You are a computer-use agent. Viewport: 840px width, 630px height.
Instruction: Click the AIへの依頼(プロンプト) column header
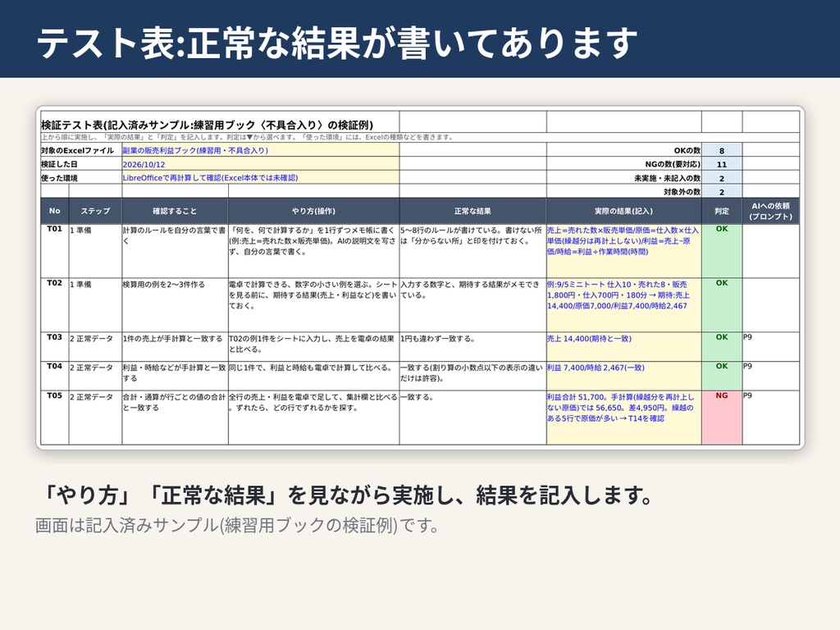point(770,211)
